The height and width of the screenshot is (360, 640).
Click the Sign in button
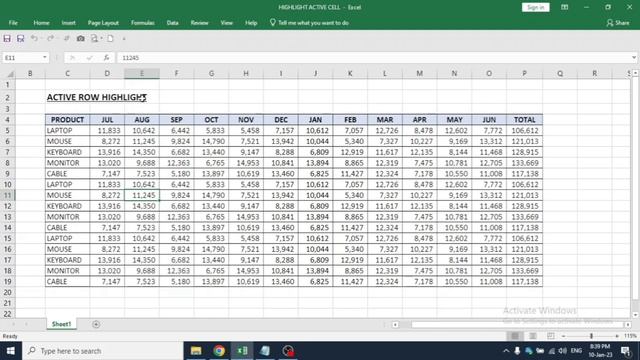click(x=536, y=7)
